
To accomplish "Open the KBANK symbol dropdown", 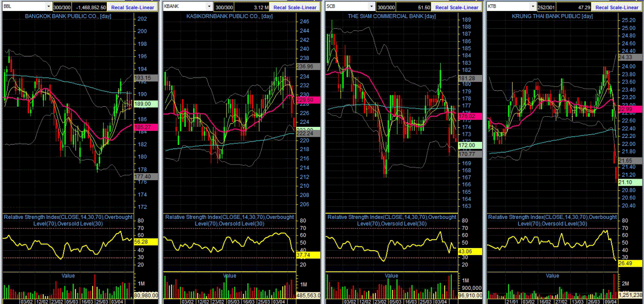I will 209,7.
